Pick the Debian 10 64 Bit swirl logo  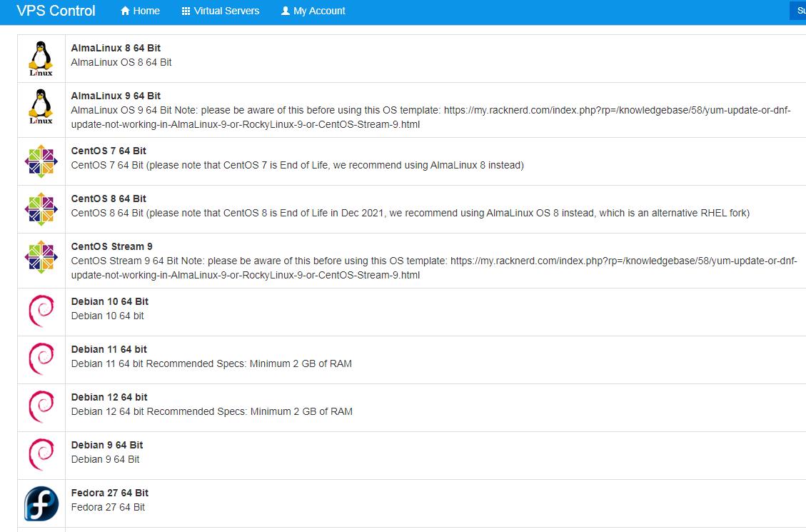coord(41,311)
